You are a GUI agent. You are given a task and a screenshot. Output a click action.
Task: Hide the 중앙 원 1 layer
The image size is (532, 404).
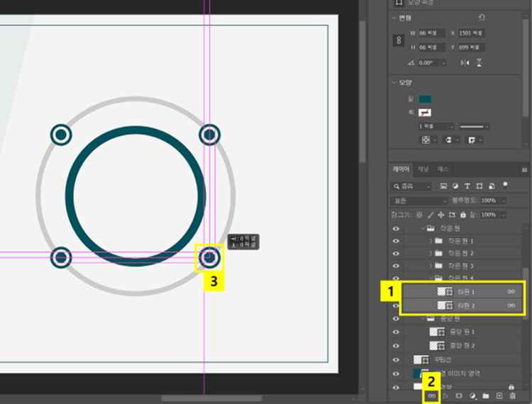(396, 332)
